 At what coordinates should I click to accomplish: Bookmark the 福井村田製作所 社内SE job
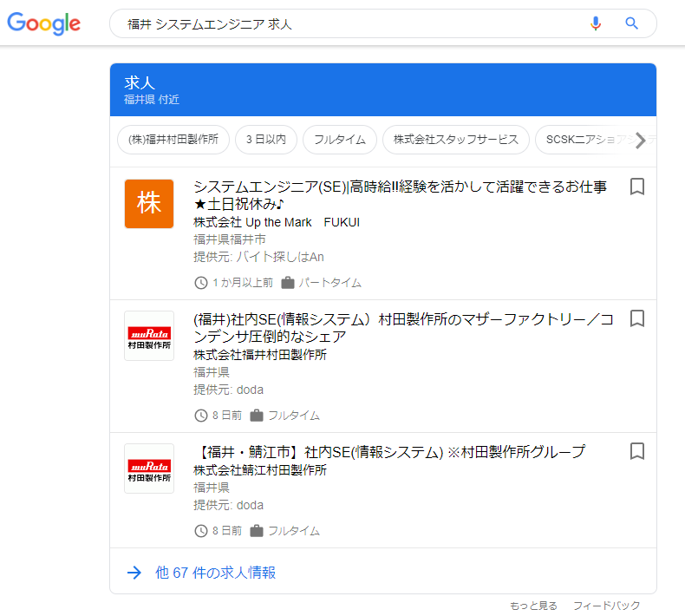(637, 318)
